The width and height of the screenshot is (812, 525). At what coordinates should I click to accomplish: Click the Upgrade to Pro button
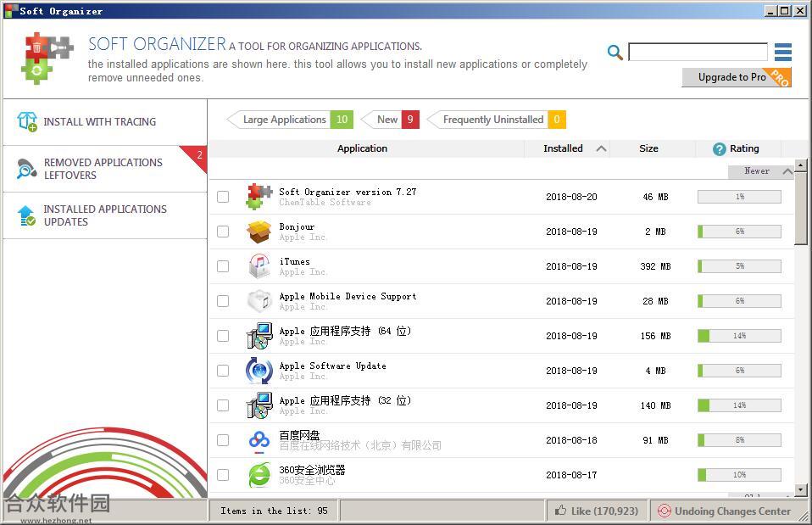(x=737, y=77)
